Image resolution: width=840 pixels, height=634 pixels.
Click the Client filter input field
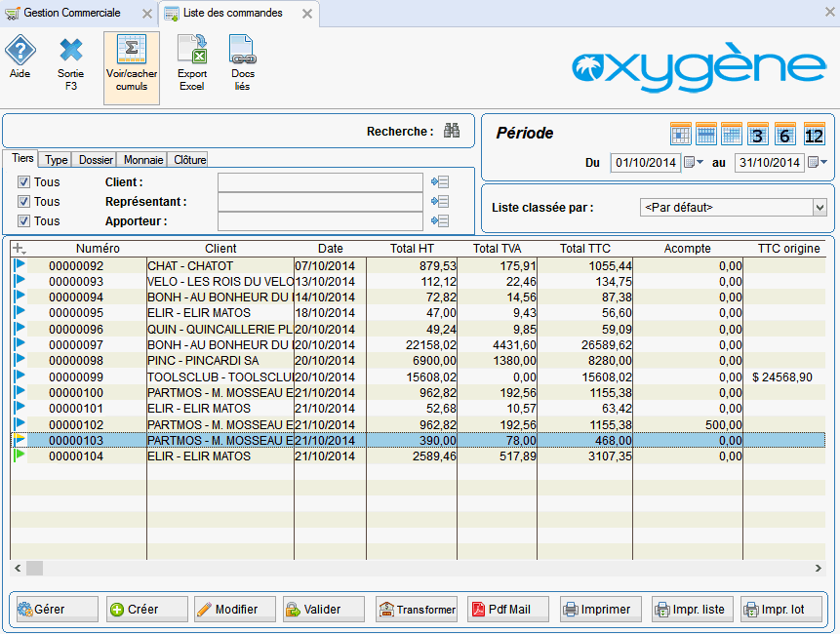point(320,182)
